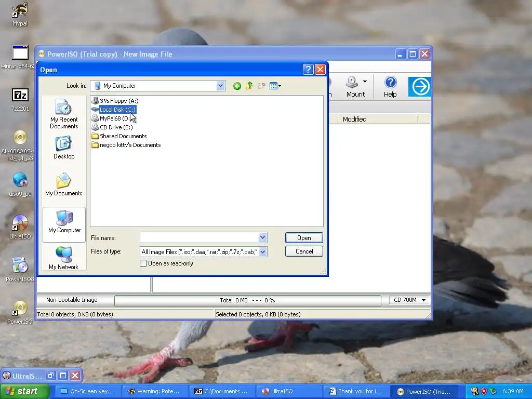Select CD Drive (E:)
This screenshot has height=399, width=532.
[x=112, y=127]
